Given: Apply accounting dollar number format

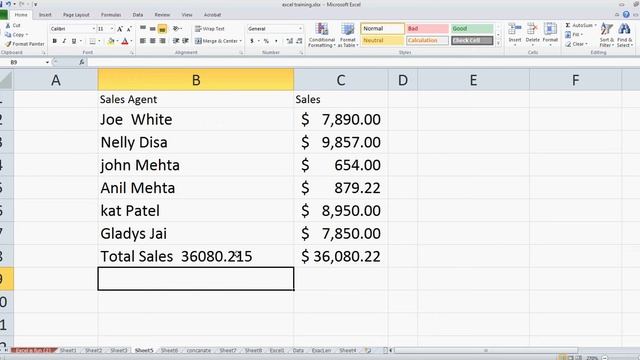Looking at the screenshot, I should click(252, 41).
